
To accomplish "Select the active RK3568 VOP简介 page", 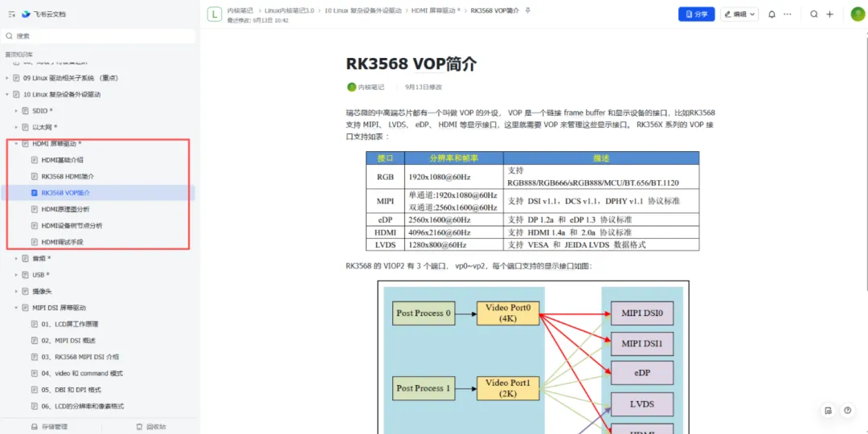I will point(65,193).
